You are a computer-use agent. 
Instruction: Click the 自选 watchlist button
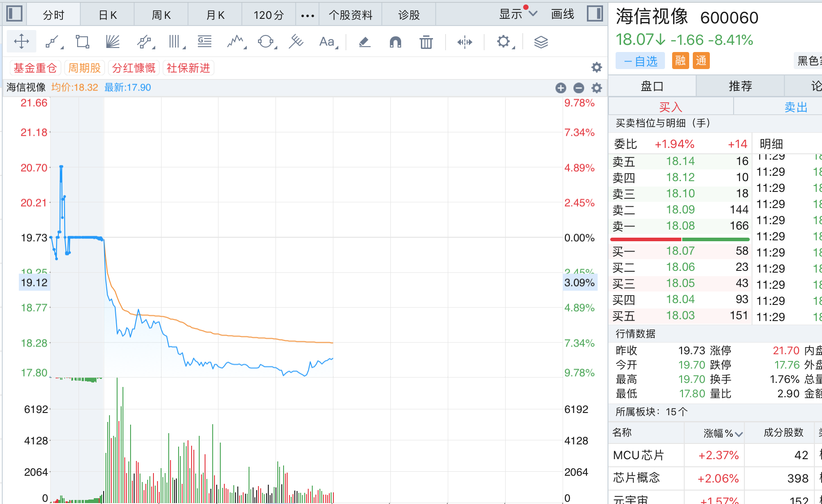[x=640, y=61]
